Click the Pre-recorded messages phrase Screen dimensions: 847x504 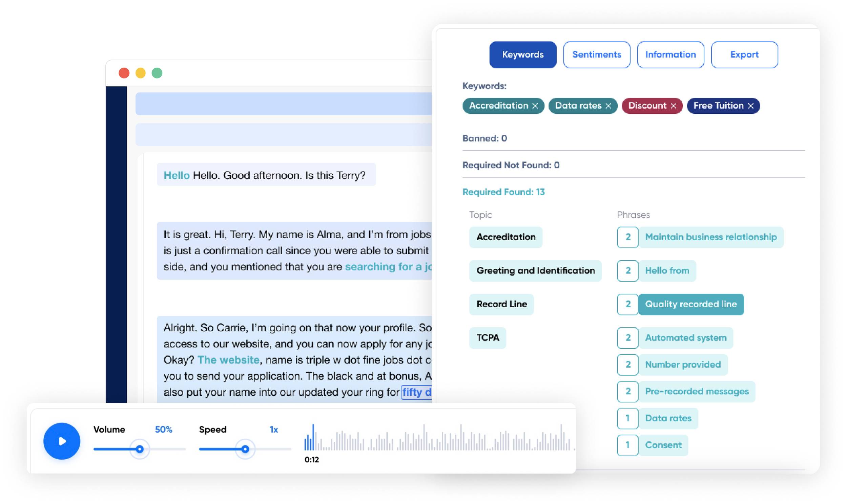point(697,392)
